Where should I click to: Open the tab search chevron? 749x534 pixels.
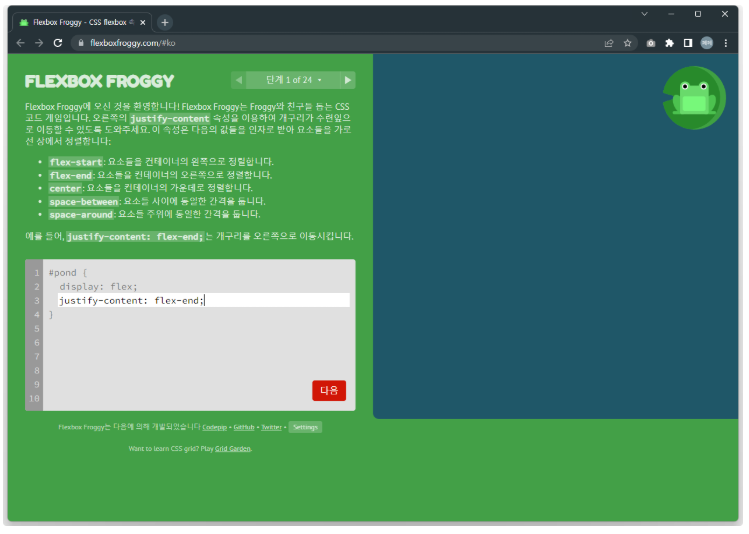[644, 14]
